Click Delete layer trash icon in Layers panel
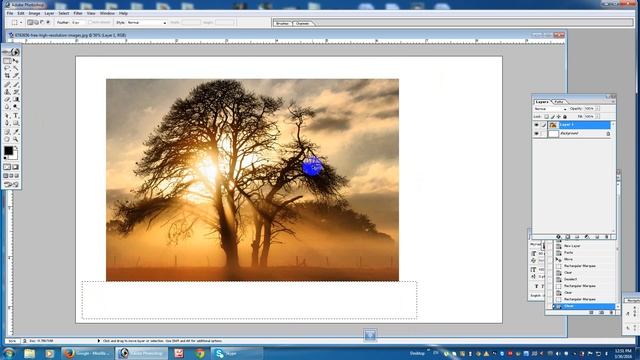This screenshot has width=640, height=360. [x=607, y=237]
